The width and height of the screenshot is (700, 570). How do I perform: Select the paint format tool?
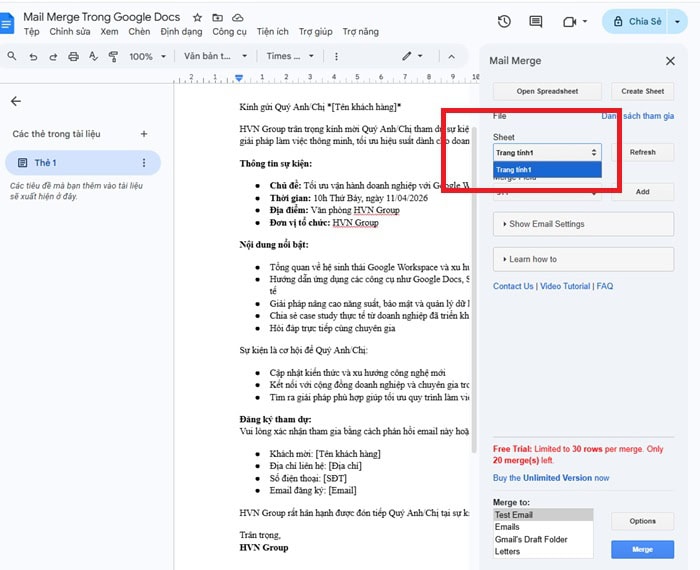113,56
